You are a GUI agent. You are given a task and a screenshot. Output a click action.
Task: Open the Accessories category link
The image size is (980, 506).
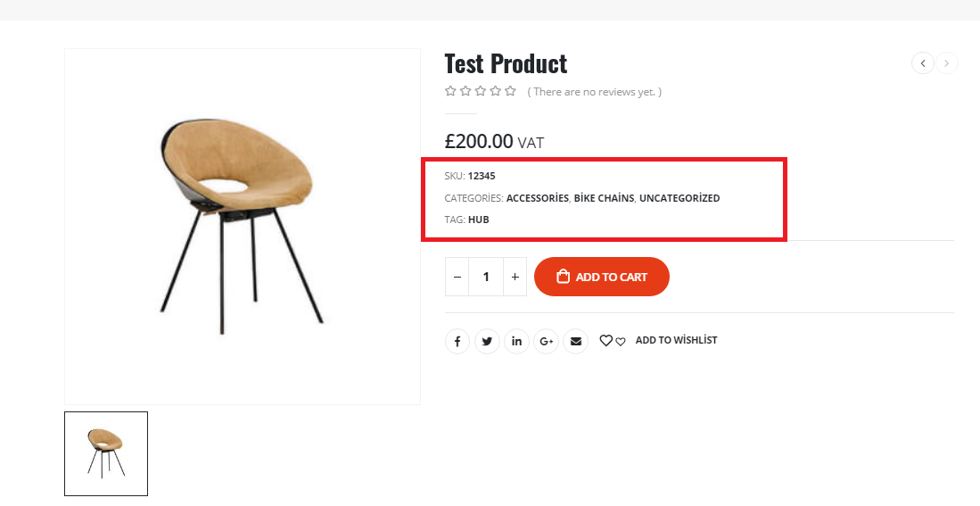pos(537,198)
